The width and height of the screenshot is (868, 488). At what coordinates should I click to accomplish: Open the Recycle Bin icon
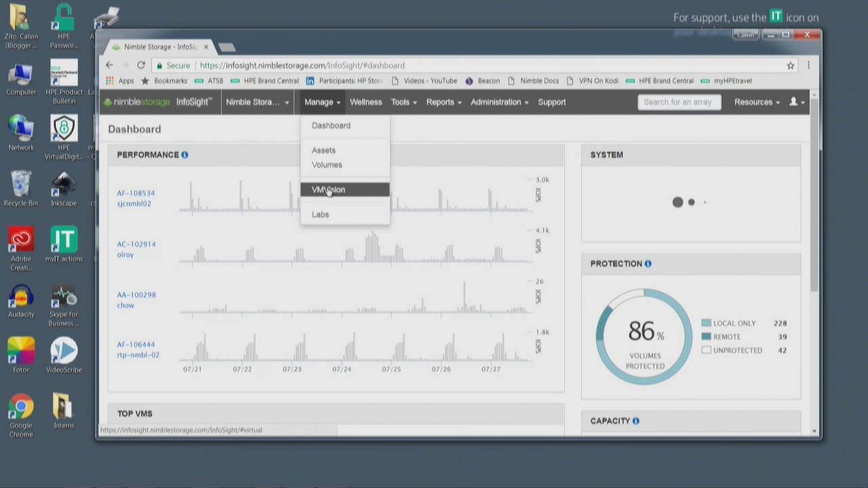tap(20, 188)
